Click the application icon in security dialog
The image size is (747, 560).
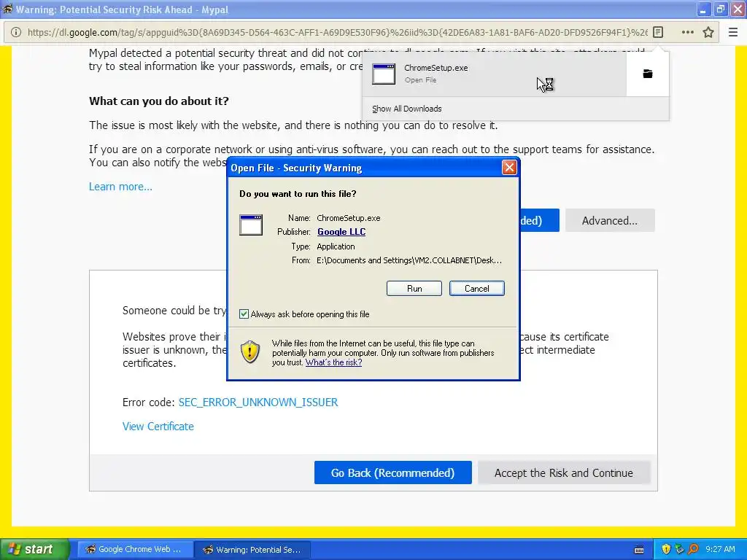[x=251, y=225]
